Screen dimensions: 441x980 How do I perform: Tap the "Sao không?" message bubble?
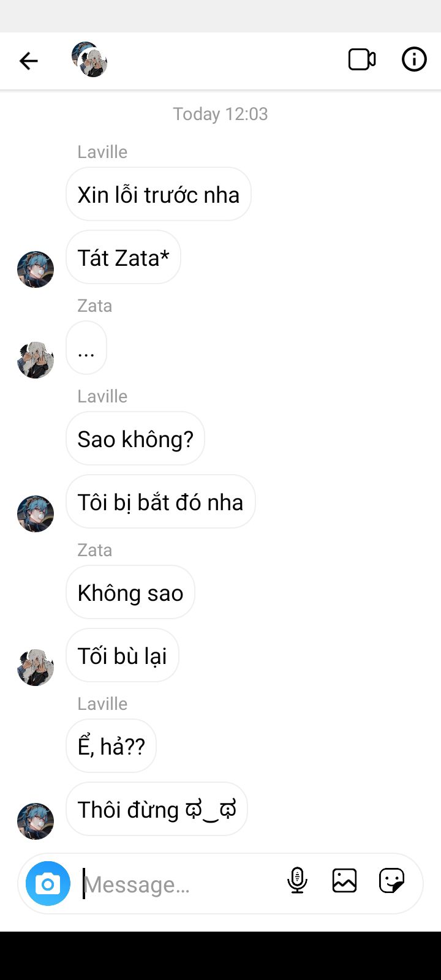coord(135,439)
